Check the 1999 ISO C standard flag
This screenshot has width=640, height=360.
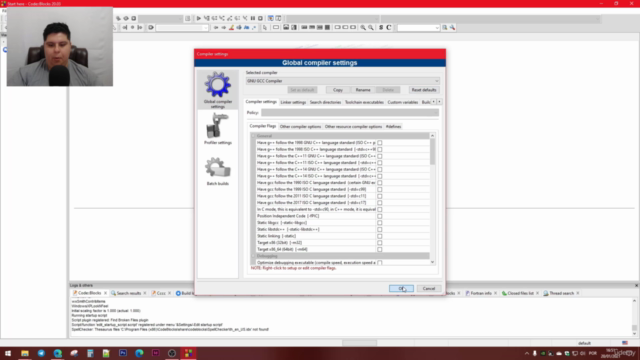click(380, 189)
